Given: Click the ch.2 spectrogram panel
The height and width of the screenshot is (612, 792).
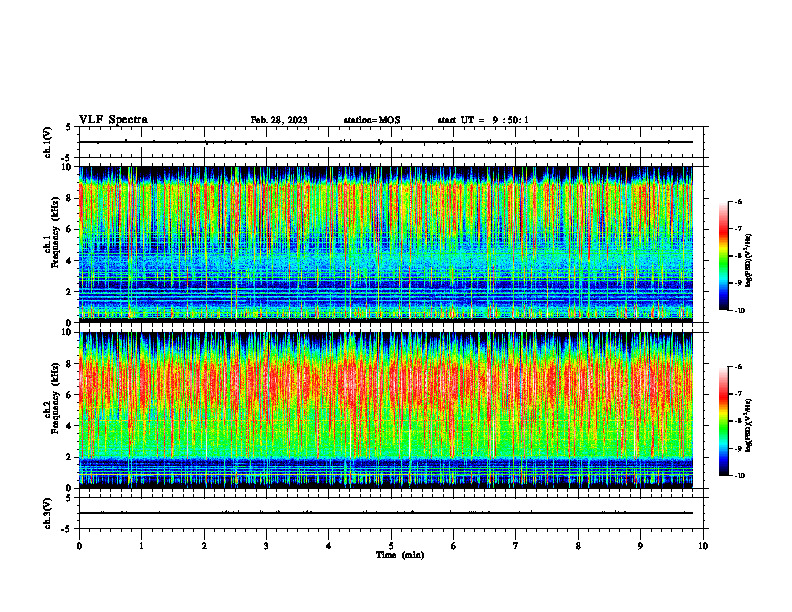Looking at the screenshot, I should tap(385, 410).
